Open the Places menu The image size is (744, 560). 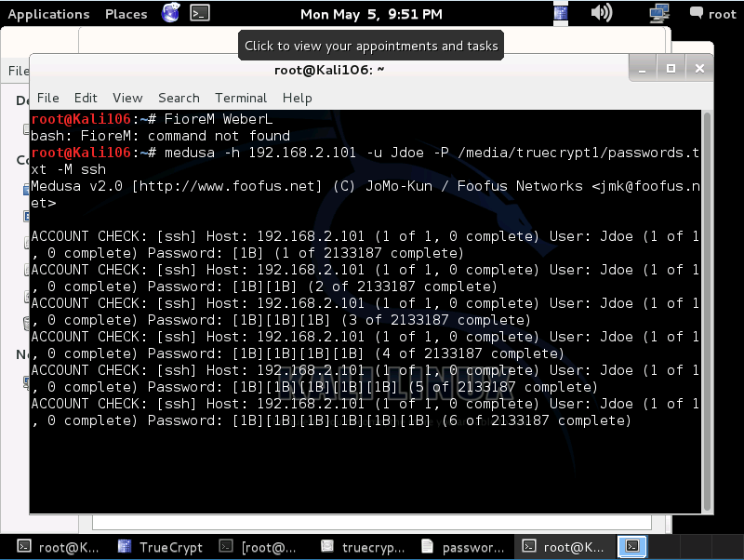126,14
